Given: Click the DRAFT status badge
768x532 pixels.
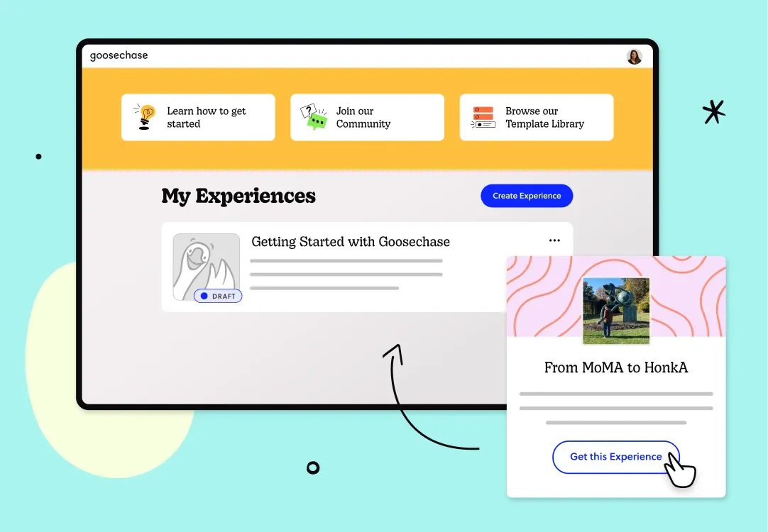Looking at the screenshot, I should (218, 296).
